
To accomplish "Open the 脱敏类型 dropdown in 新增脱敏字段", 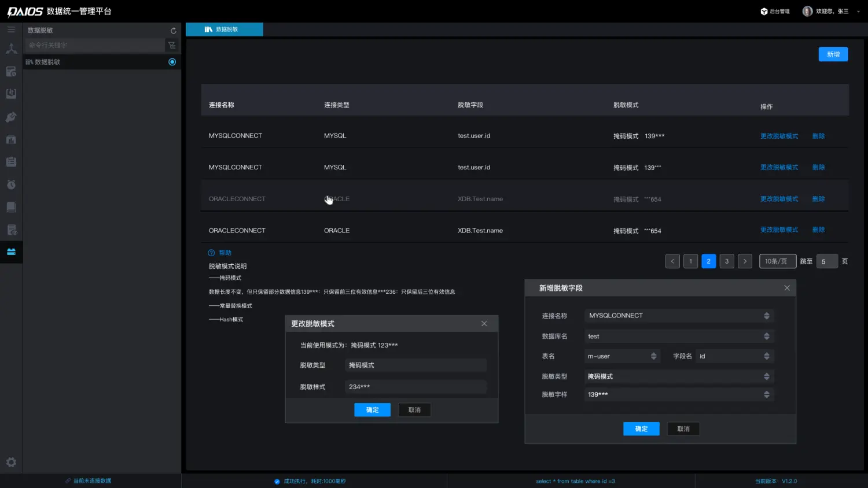I will 679,376.
